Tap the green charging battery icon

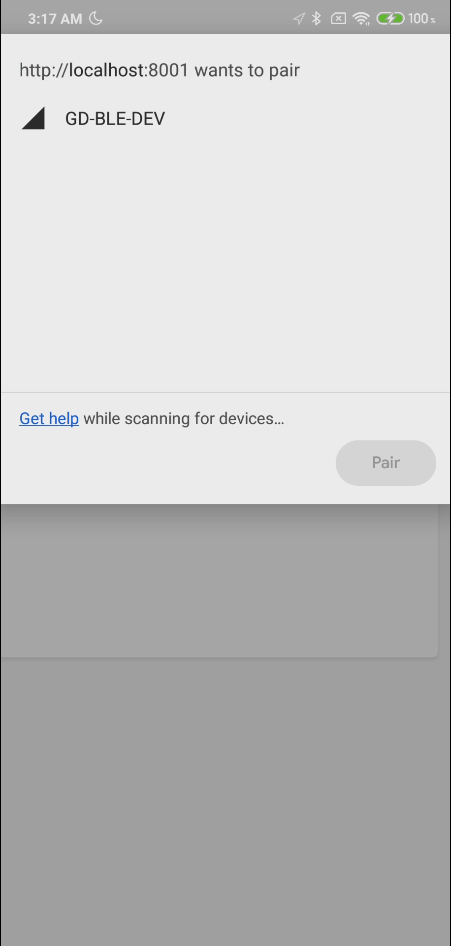pyautogui.click(x=390, y=19)
